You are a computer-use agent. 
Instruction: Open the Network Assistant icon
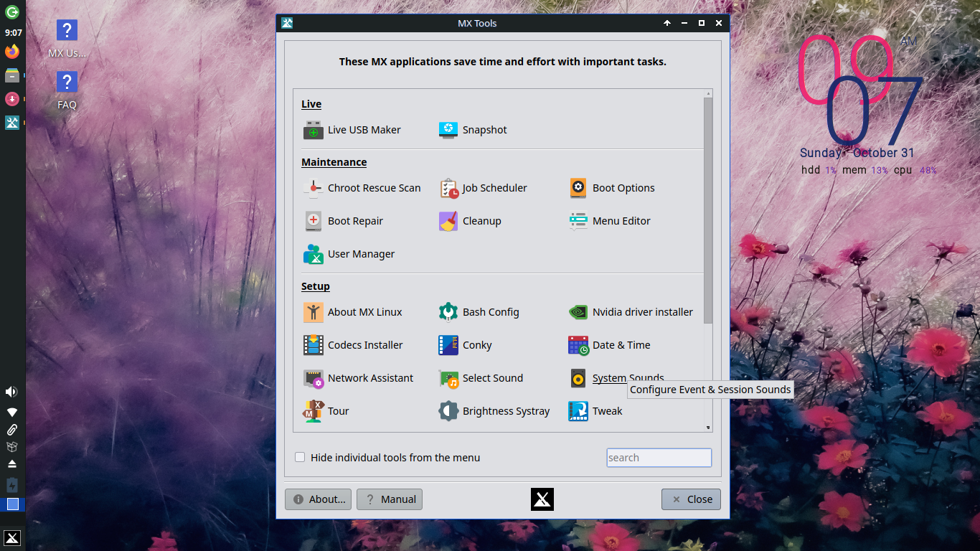click(314, 378)
